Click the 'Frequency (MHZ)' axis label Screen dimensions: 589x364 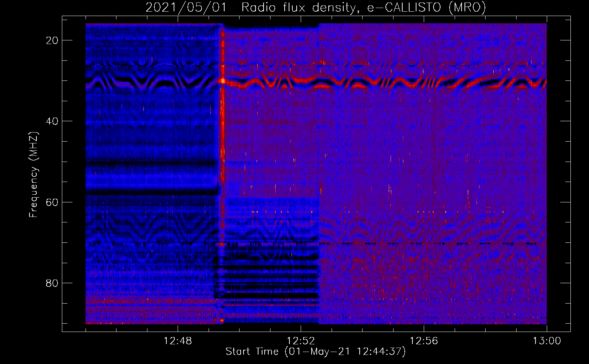[33, 174]
